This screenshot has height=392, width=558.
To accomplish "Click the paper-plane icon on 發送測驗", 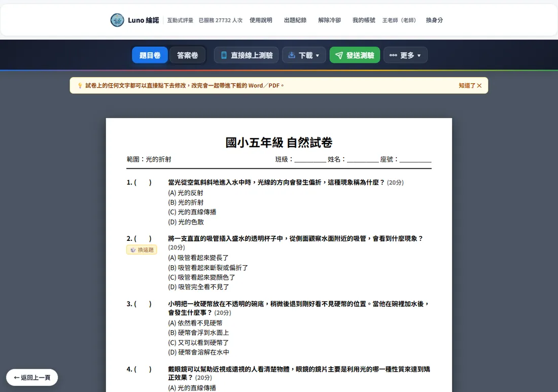I will point(339,55).
